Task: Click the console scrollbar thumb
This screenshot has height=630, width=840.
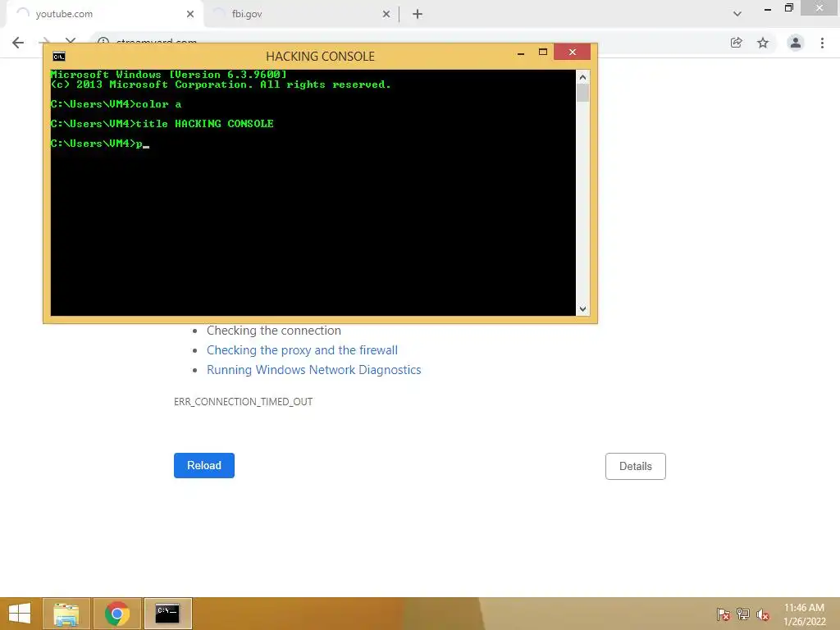Action: coord(583,94)
